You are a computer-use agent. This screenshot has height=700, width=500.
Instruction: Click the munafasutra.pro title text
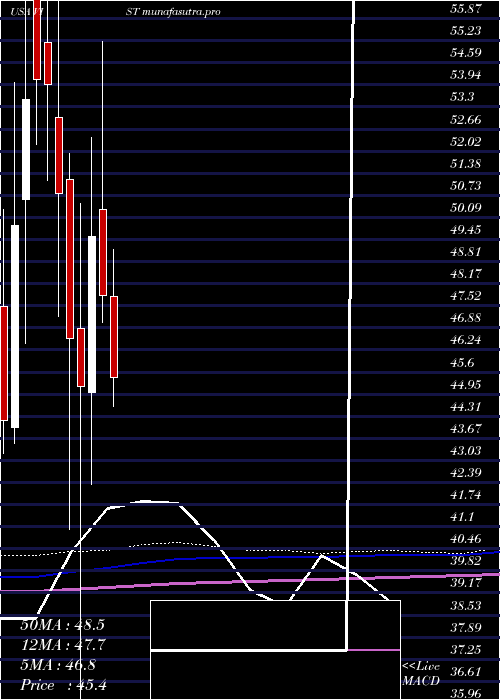pos(180,12)
